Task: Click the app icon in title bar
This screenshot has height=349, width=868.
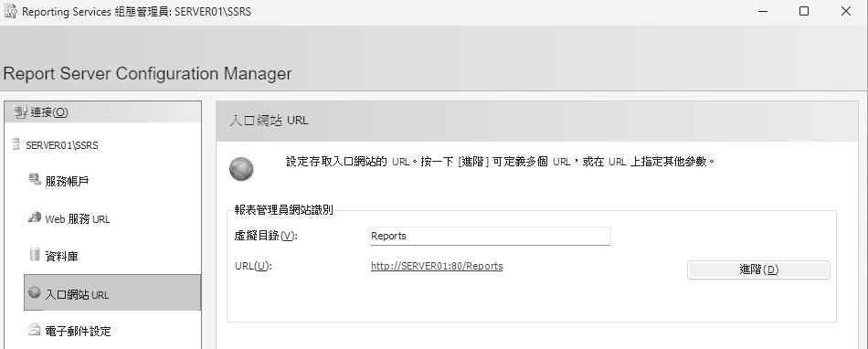Action: click(x=11, y=11)
